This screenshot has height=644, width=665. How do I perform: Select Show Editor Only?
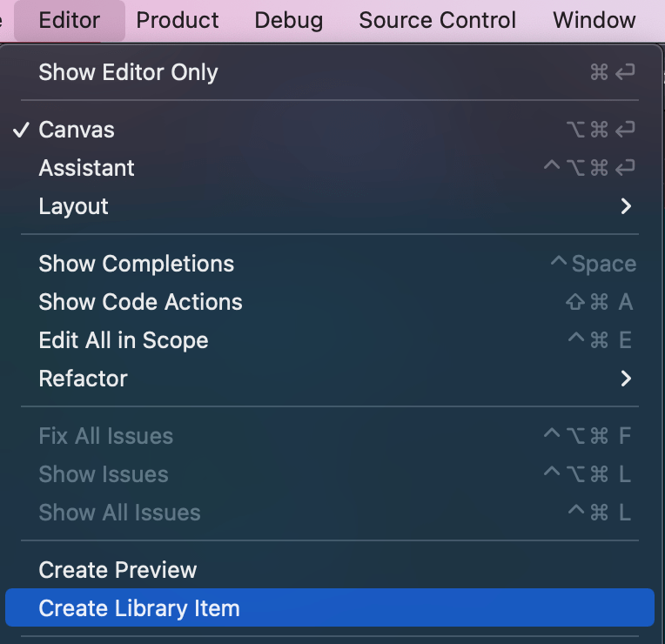[x=129, y=72]
